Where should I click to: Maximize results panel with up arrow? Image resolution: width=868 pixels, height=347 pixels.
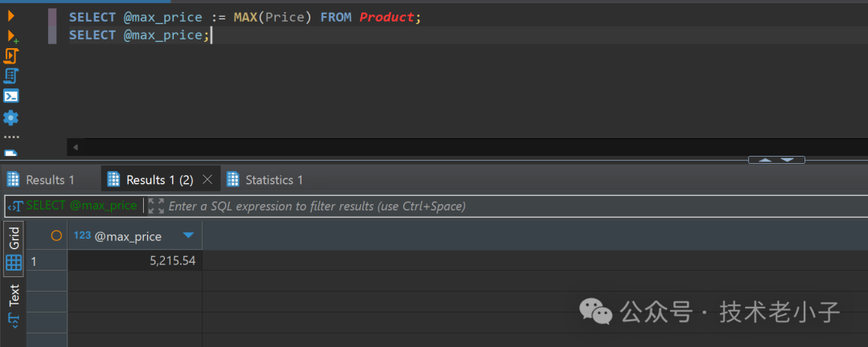point(765,160)
